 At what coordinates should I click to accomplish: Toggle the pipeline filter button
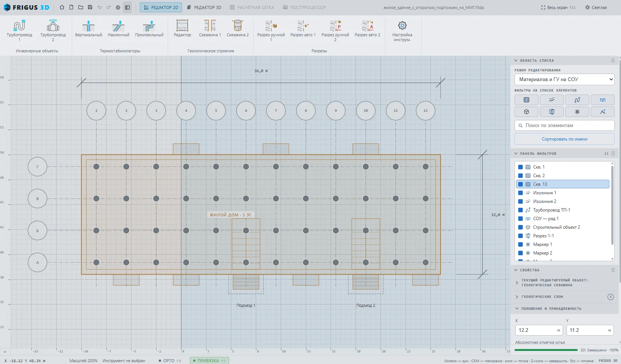point(577,100)
